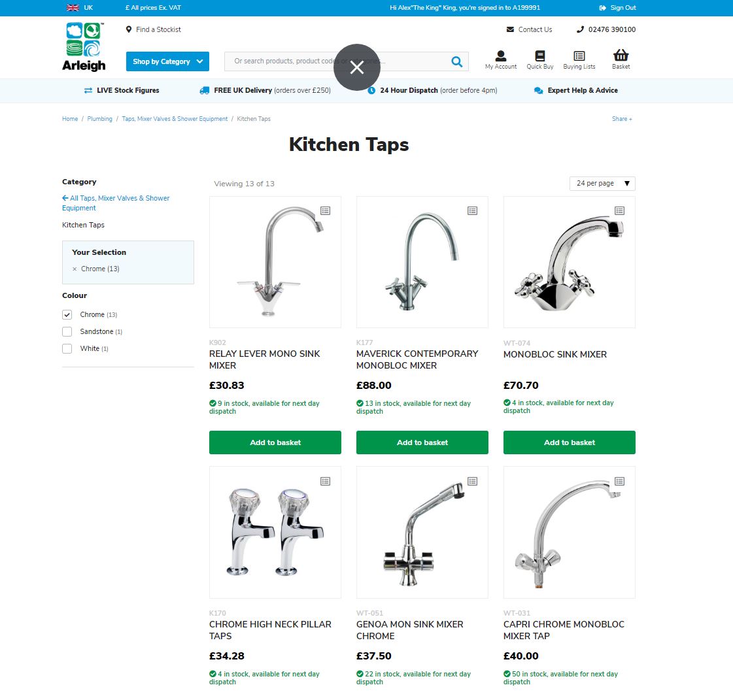Expand the Shop by Category dropdown

point(167,61)
